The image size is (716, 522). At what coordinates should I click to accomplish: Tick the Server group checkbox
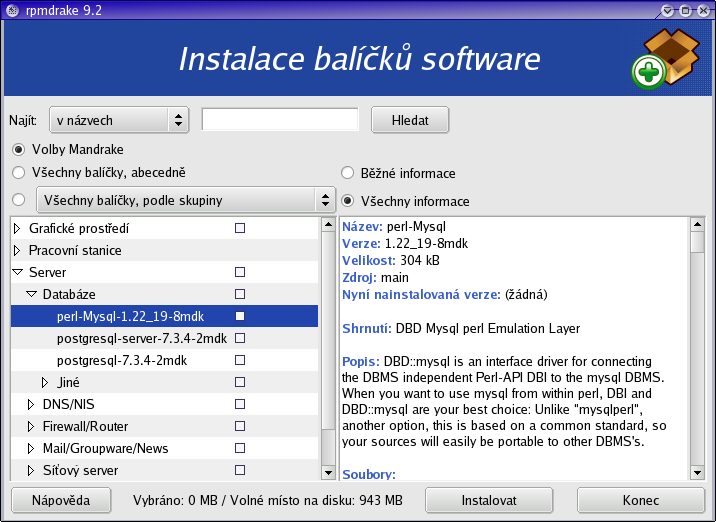(x=240, y=272)
